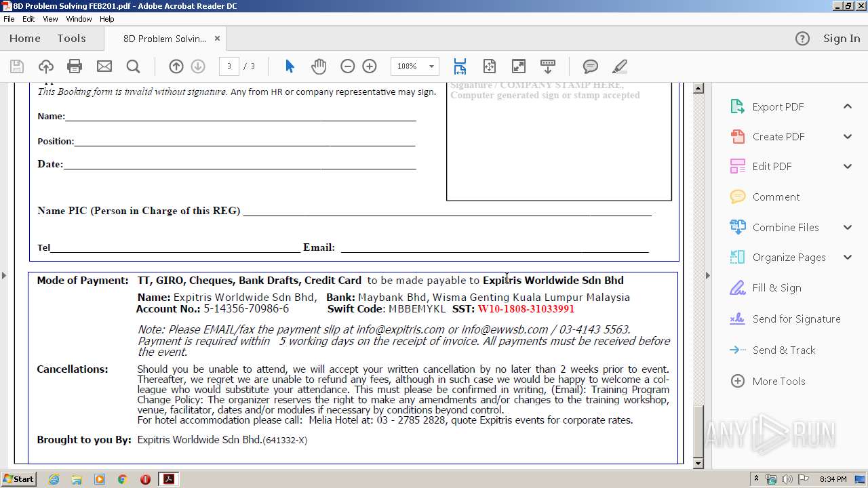Expand the Edit PDF chevron
The height and width of the screenshot is (488, 868).
848,166
